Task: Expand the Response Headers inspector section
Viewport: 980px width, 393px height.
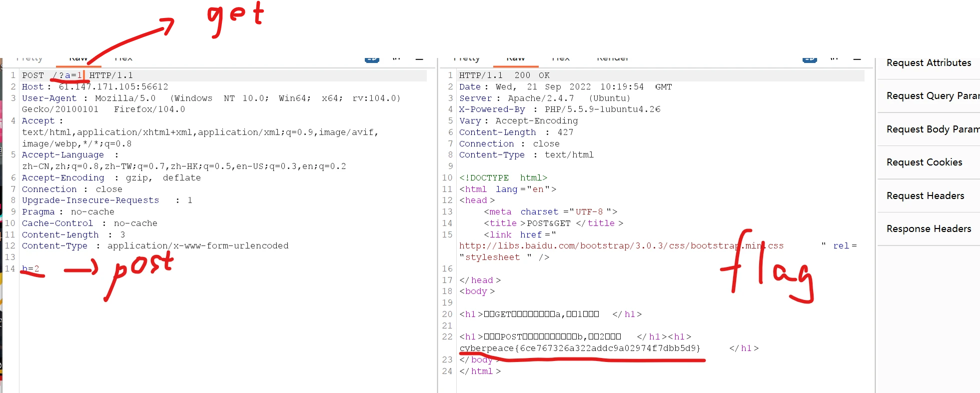Action: coord(929,229)
